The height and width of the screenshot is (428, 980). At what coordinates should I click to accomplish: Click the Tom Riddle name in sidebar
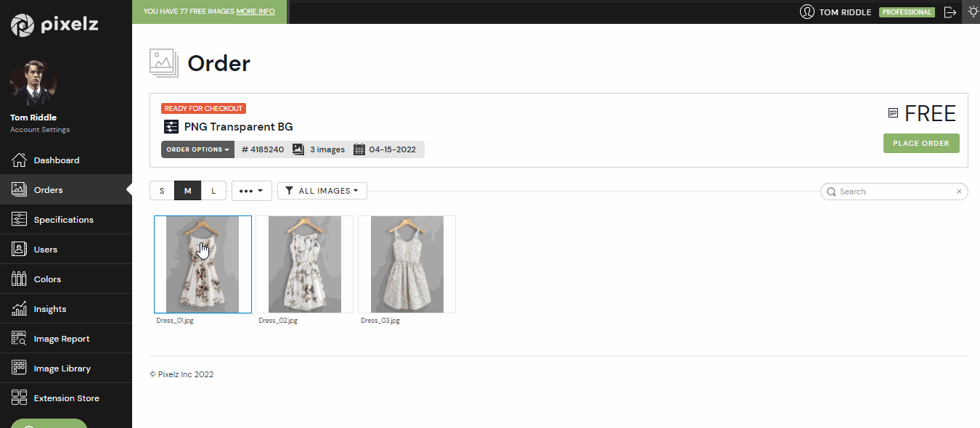tap(33, 118)
